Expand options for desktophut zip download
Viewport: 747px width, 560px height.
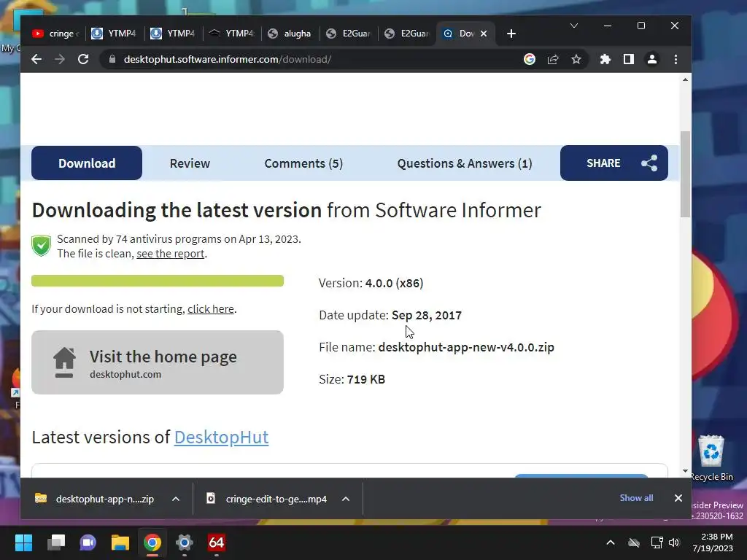pyautogui.click(x=176, y=499)
